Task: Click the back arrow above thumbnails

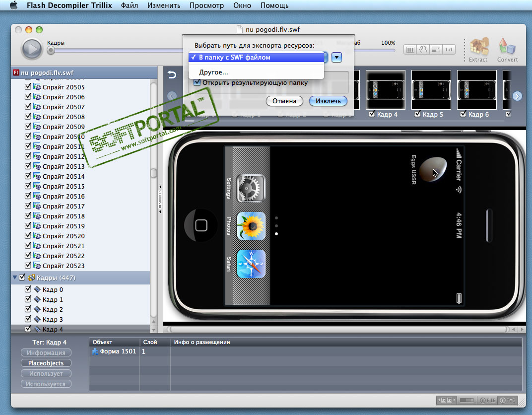Action: pyautogui.click(x=172, y=74)
